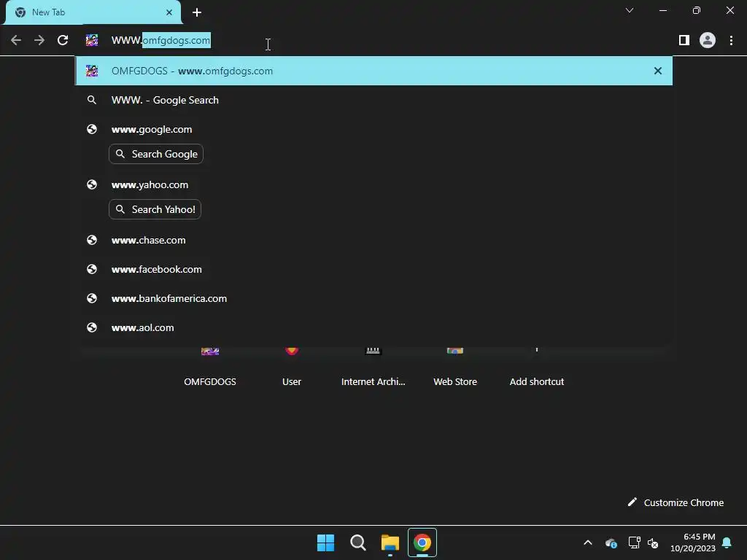Select www.aol.com suggestion

click(x=374, y=327)
